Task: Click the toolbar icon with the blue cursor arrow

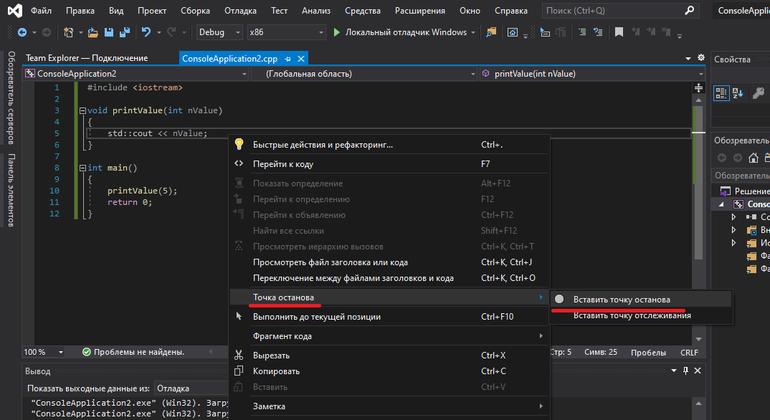Action: 545,32
